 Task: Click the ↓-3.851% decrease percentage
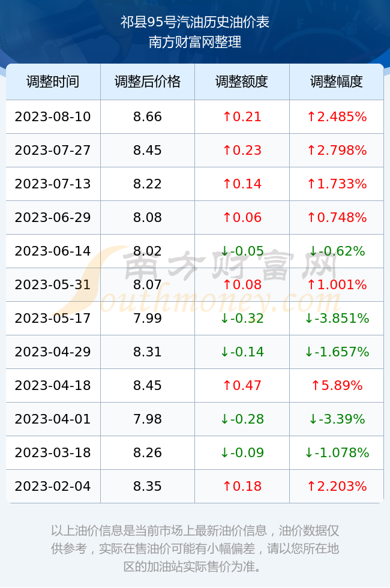[x=337, y=319]
